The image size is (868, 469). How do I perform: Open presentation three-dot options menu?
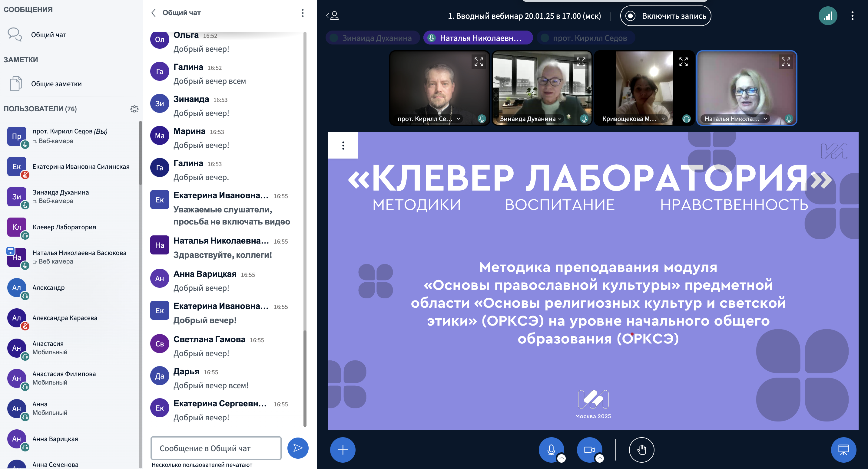(343, 146)
